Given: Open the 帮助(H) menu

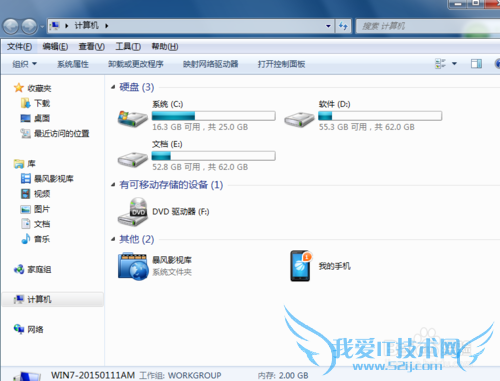Looking at the screenshot, I should 165,46.
